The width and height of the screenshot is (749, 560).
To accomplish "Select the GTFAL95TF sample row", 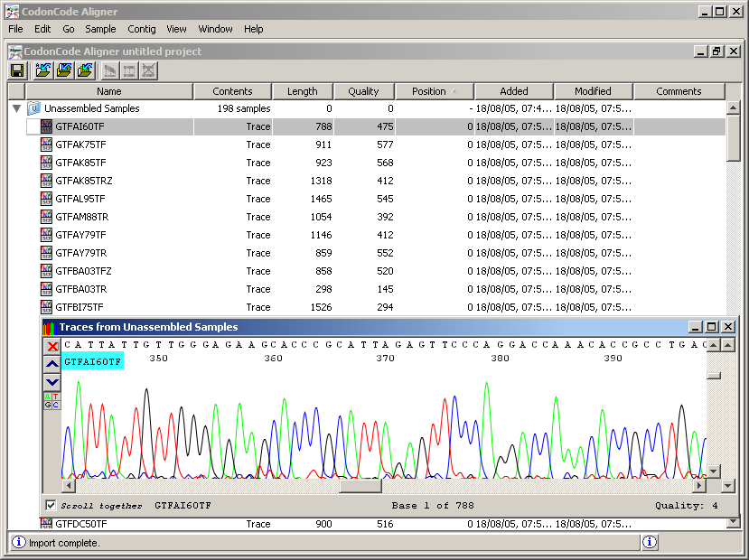I will pyautogui.click(x=376, y=199).
